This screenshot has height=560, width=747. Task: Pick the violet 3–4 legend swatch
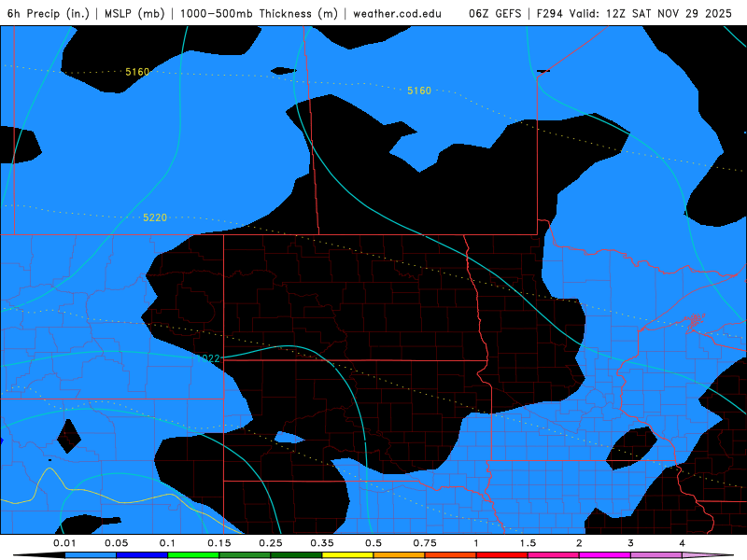(x=656, y=555)
